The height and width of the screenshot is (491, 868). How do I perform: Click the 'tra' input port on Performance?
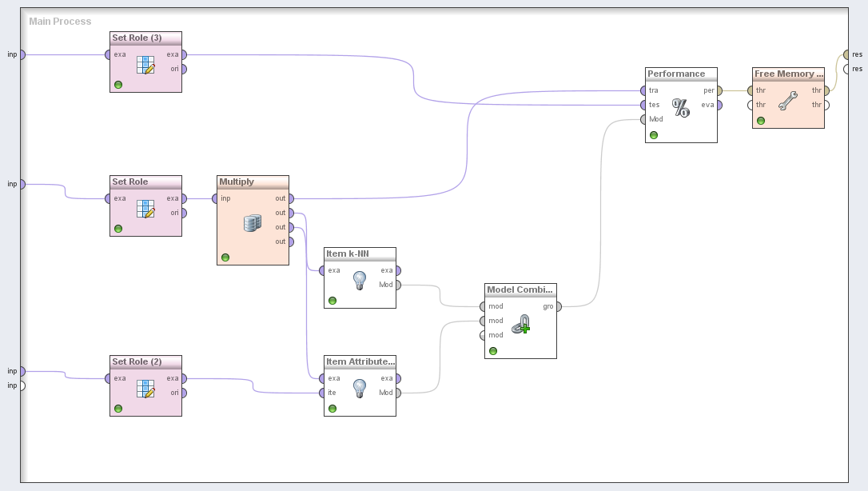click(x=643, y=90)
